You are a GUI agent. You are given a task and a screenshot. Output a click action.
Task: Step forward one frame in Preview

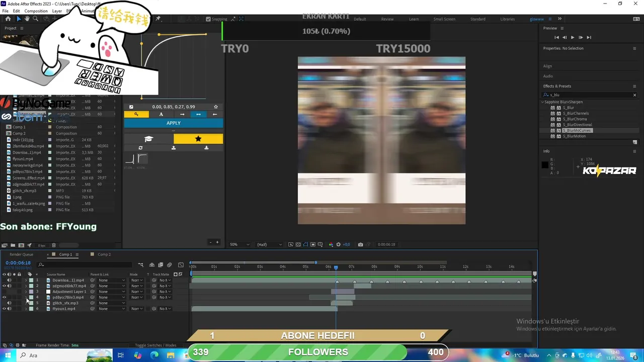point(581,37)
